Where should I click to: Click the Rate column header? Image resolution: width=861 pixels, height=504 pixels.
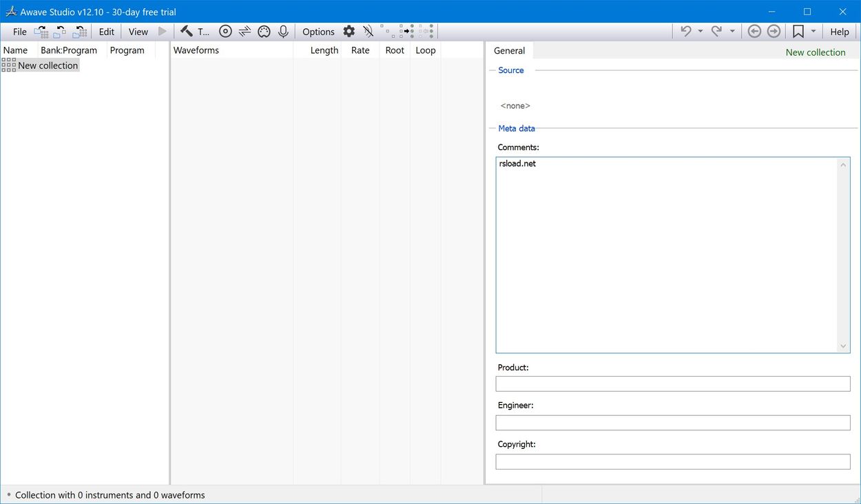coord(360,50)
